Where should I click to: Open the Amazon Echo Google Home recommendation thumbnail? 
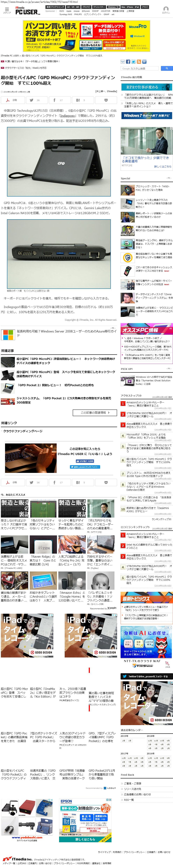point(72,580)
